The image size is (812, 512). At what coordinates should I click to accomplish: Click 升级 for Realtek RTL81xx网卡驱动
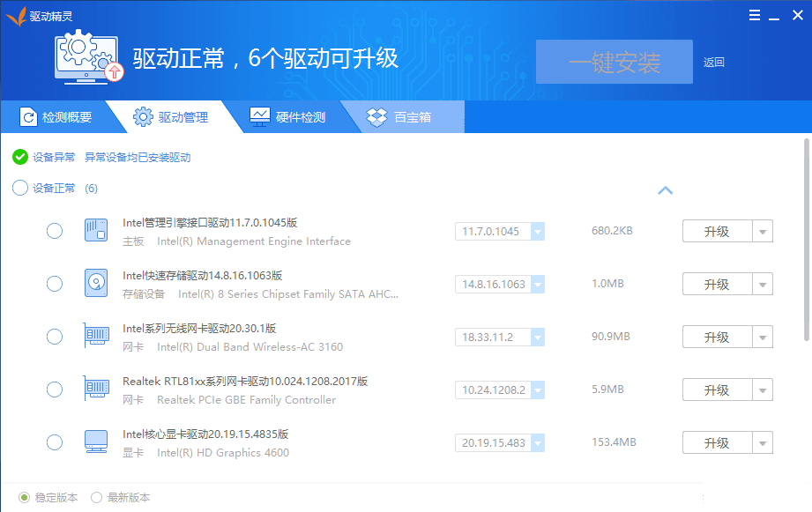tap(718, 390)
